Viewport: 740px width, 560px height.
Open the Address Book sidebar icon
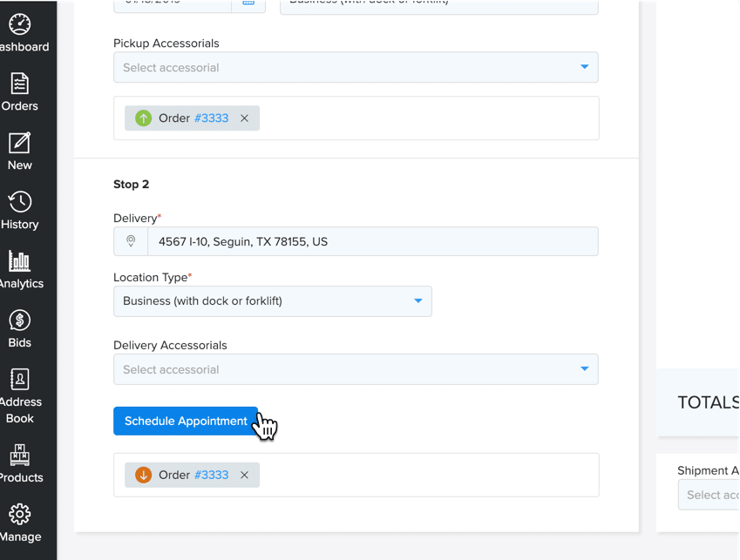[x=20, y=380]
